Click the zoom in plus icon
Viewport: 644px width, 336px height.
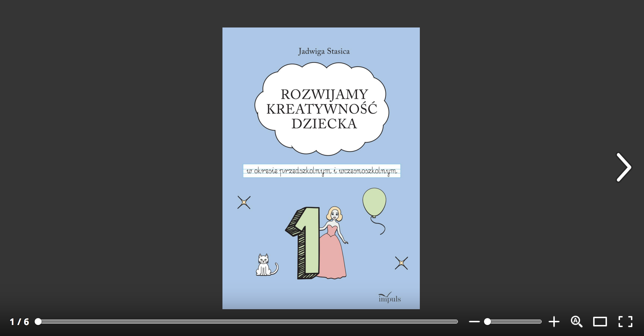pos(554,322)
